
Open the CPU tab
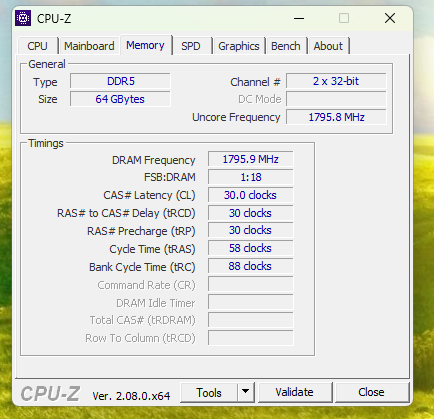(x=38, y=46)
